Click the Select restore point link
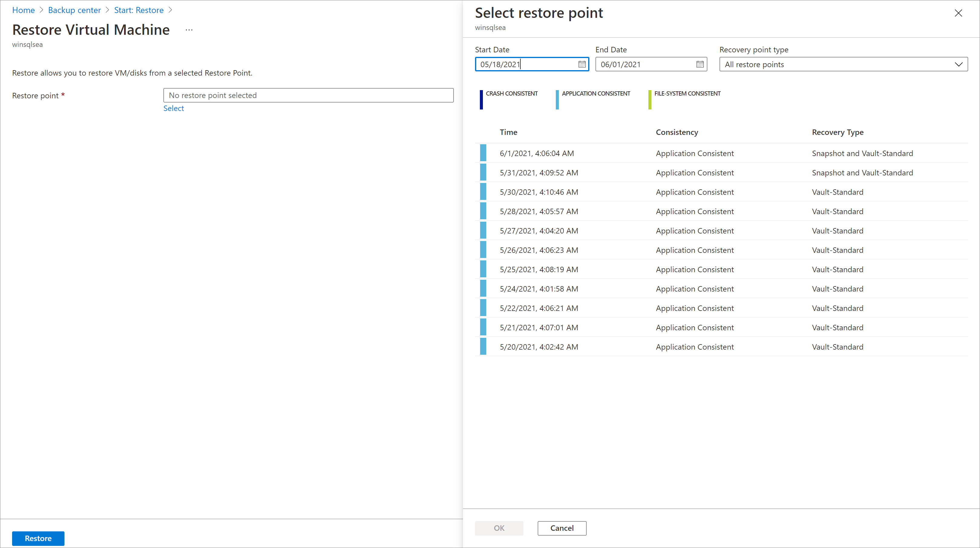The width and height of the screenshot is (980, 548). pyautogui.click(x=174, y=108)
